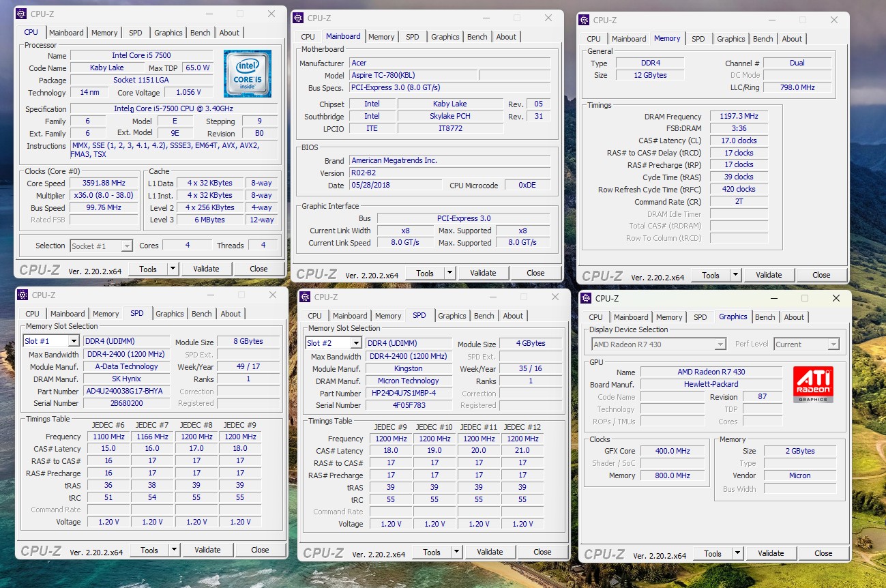Click the BIOS version value "R02-B2"
This screenshot has height=588, width=886.
(449, 173)
